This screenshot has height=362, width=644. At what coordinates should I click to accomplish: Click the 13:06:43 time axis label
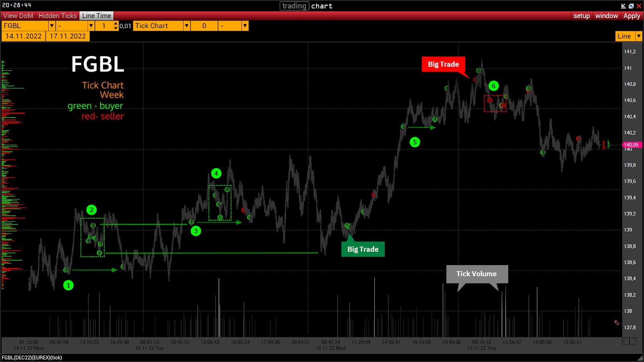(x=210, y=342)
